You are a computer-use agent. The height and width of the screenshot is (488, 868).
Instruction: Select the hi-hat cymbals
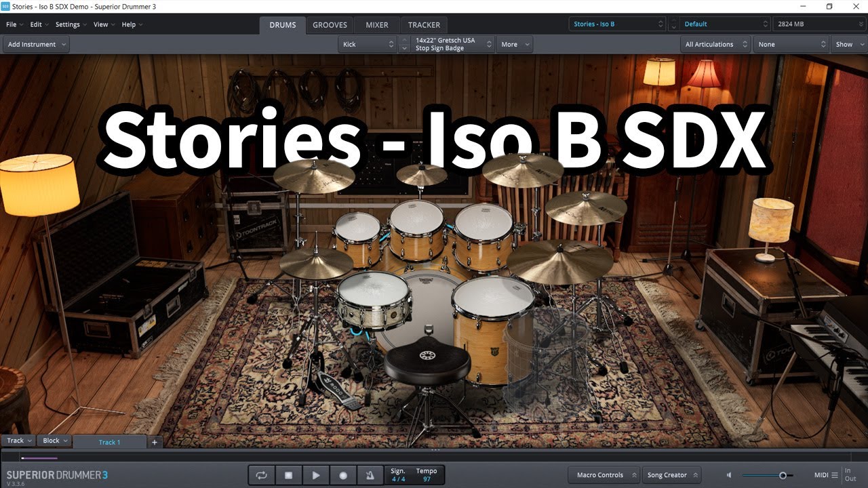317,263
